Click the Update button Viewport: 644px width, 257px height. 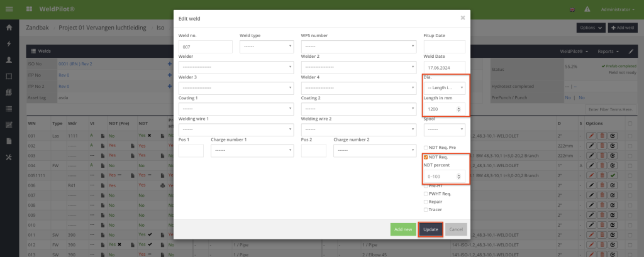tap(431, 229)
